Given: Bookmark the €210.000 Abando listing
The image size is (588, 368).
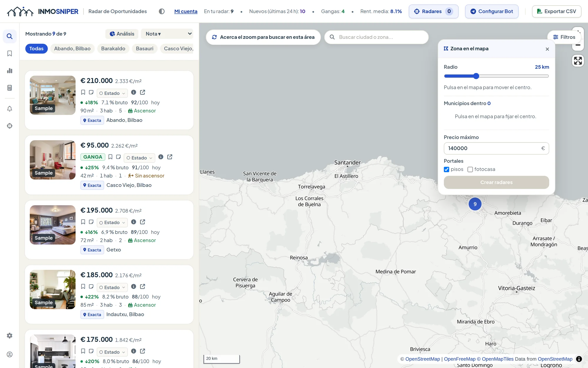Looking at the screenshot, I should pos(83,92).
